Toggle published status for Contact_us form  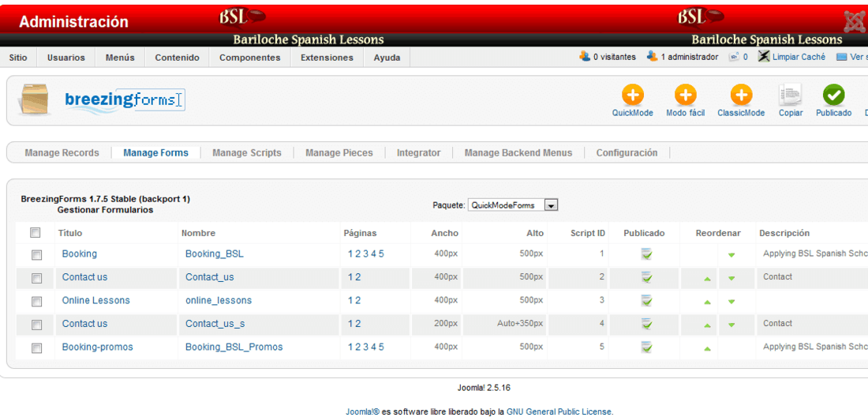point(646,277)
